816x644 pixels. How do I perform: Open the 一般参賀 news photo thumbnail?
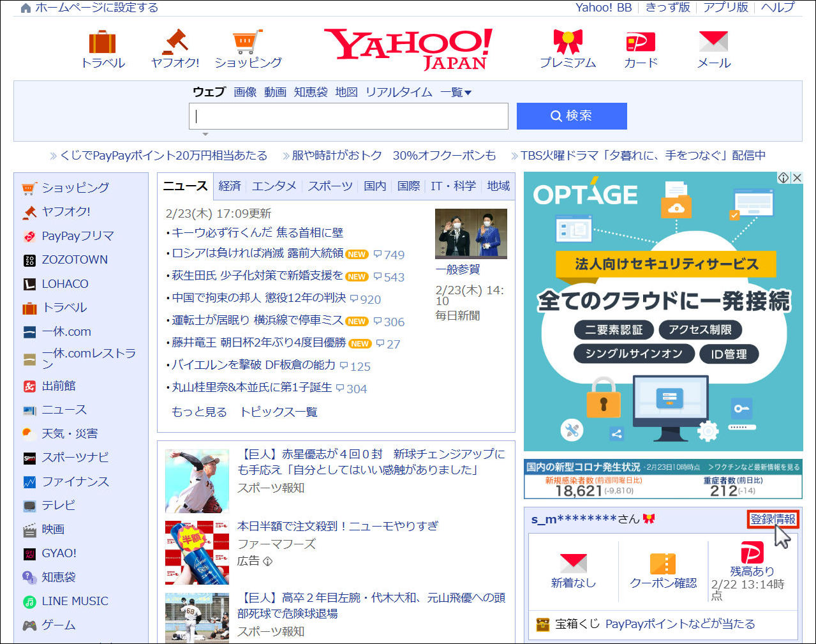coord(471,234)
